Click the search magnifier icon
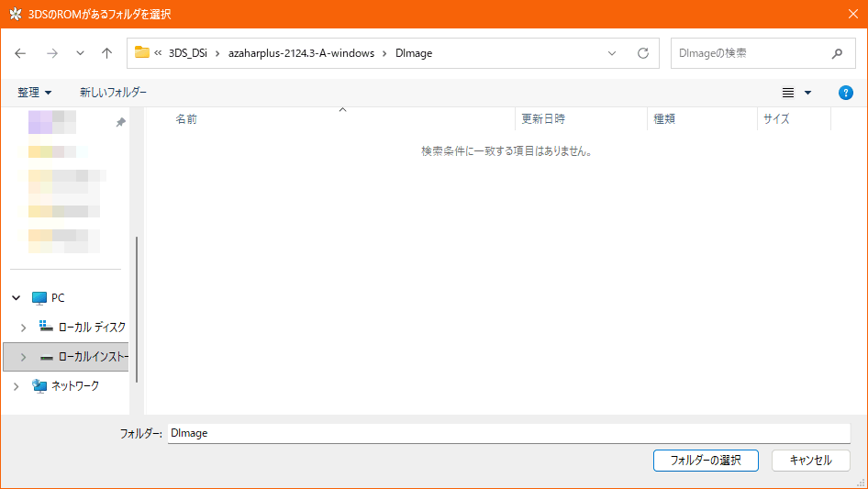 click(x=836, y=53)
